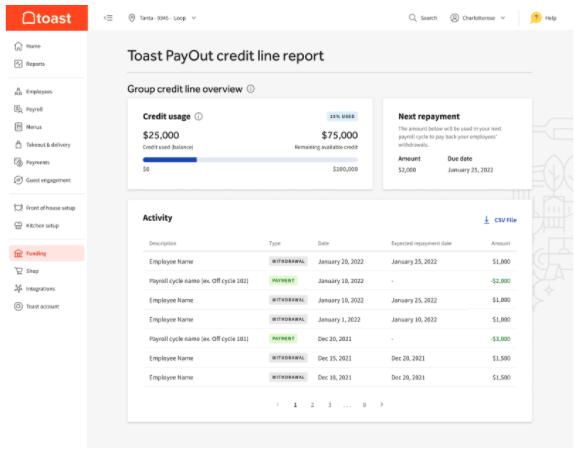578x454 pixels.
Task: Click the Front of house setup icon
Action: pos(18,208)
